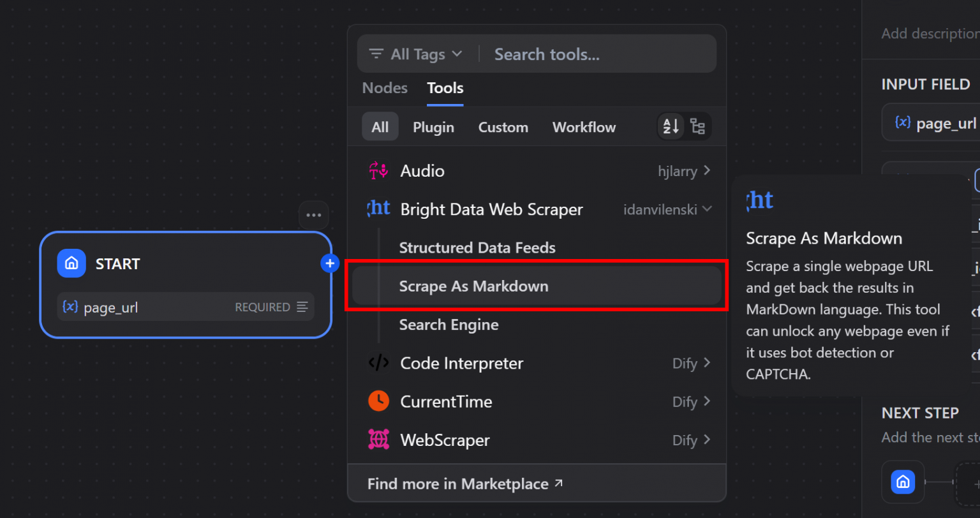
Task: Click the {x} icon next to page_url
Action: [70, 307]
